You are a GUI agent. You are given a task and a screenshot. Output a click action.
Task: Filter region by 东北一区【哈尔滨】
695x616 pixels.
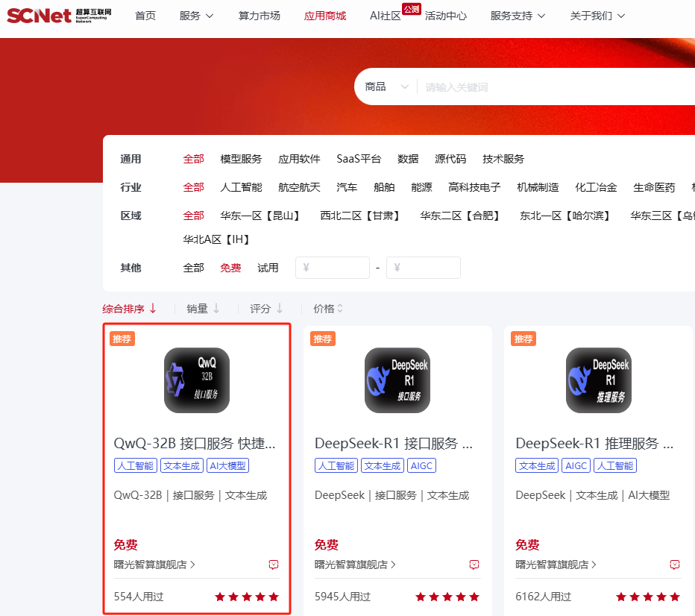567,216
